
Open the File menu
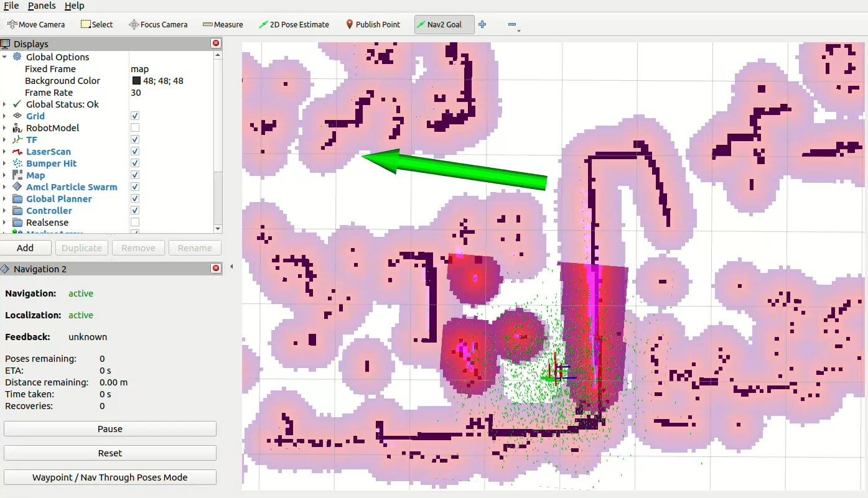pos(11,6)
